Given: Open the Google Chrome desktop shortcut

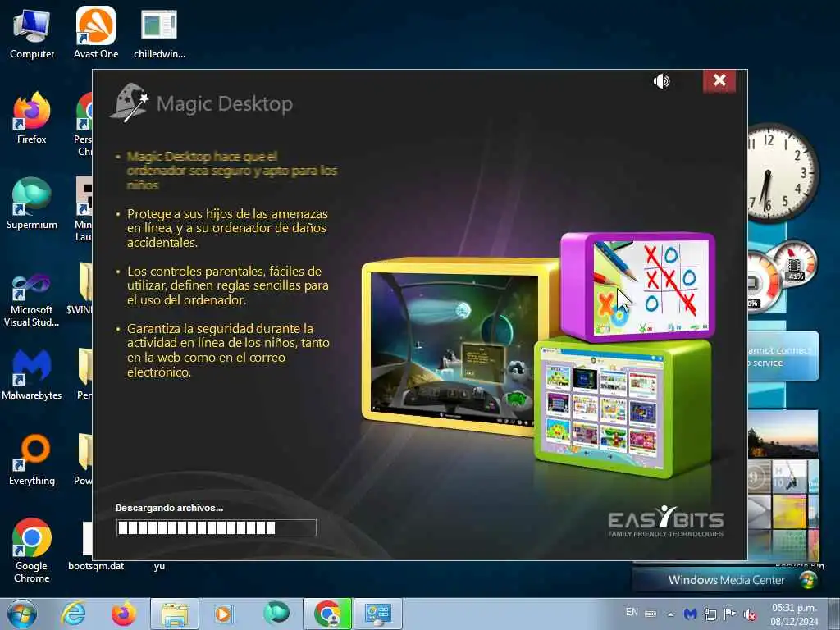Looking at the screenshot, I should pyautogui.click(x=32, y=550).
